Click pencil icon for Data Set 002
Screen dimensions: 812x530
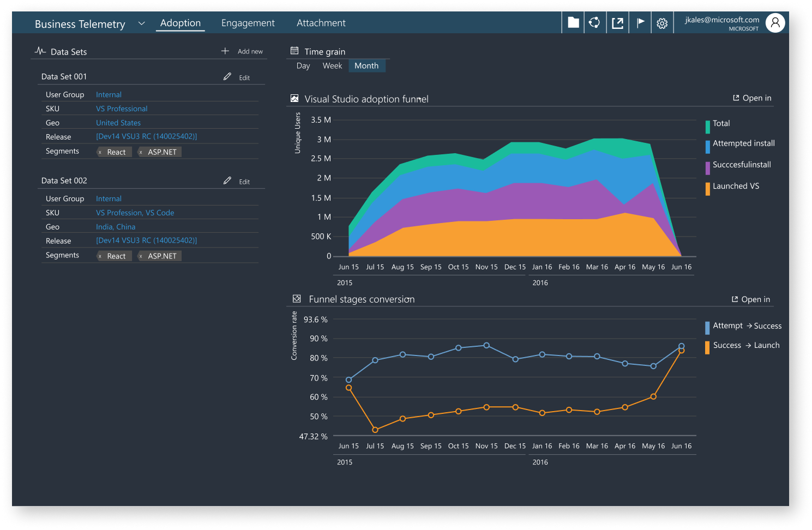coord(227,180)
